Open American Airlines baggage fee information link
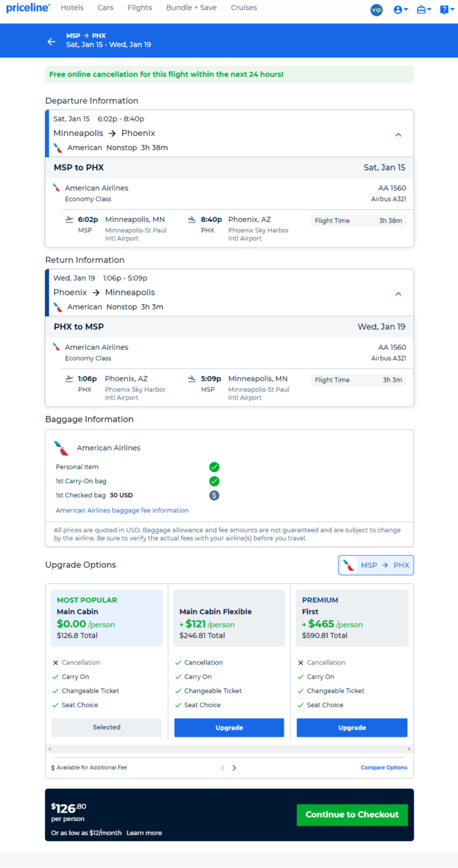The height and width of the screenshot is (868, 458). (122, 511)
